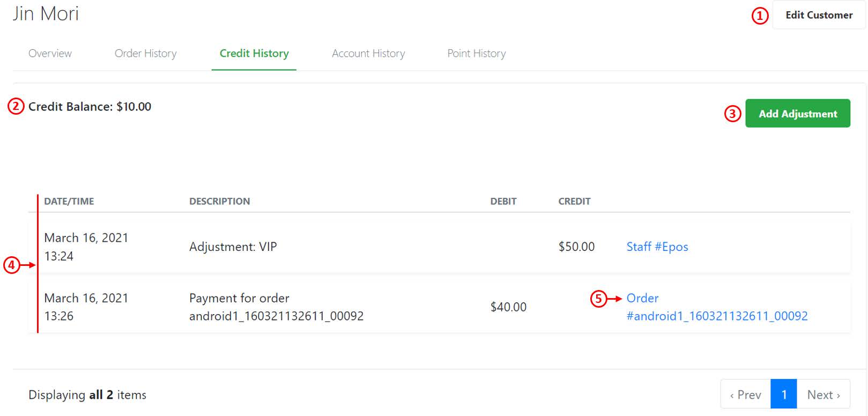868x416 pixels.
Task: Click the red circled number 2 marker
Action: (16, 106)
